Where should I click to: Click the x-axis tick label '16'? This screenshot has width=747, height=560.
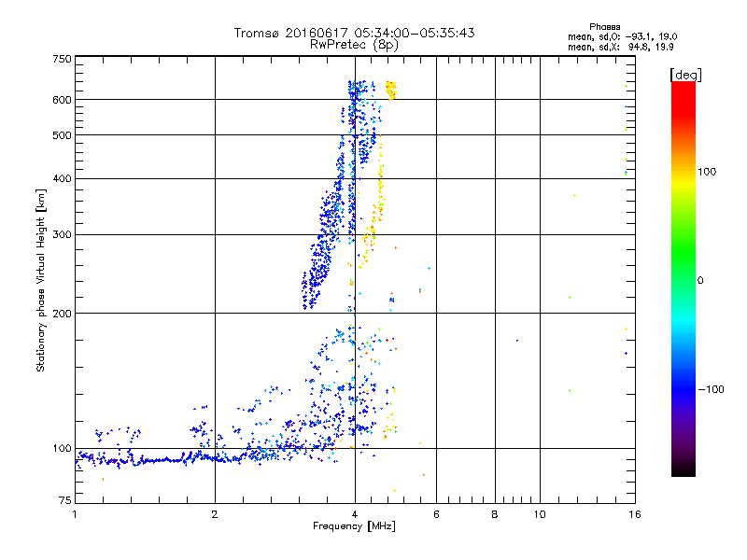pos(635,514)
